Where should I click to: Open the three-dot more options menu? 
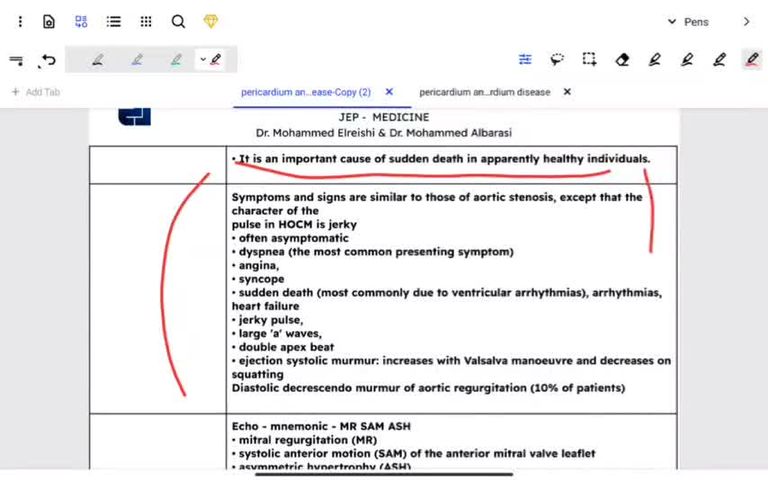tap(20, 21)
